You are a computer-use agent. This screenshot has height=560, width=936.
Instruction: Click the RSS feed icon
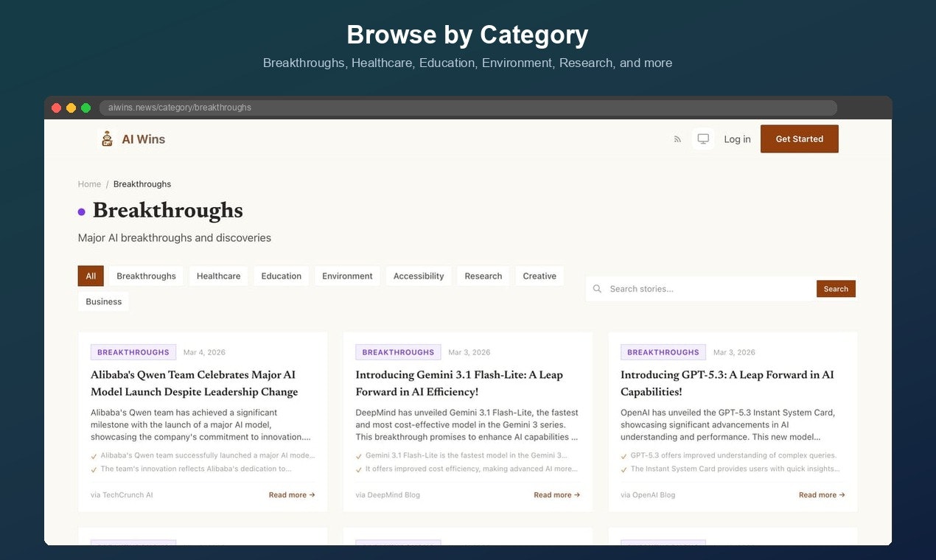point(677,139)
